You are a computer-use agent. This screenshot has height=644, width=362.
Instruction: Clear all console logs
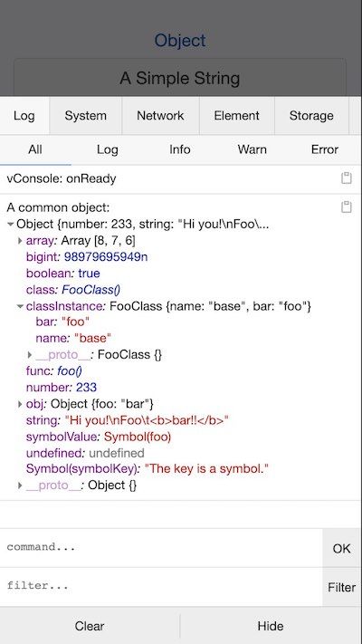click(x=90, y=626)
